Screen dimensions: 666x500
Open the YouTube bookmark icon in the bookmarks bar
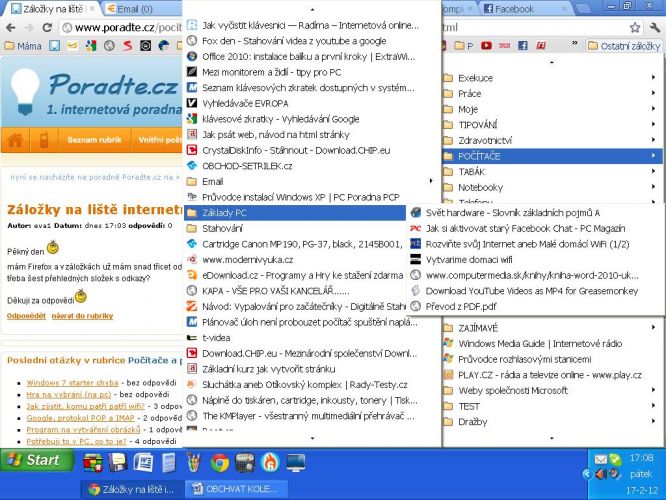(x=486, y=46)
